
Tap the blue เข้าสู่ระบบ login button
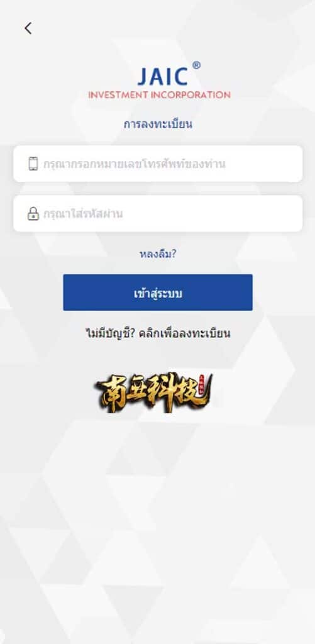(x=158, y=292)
